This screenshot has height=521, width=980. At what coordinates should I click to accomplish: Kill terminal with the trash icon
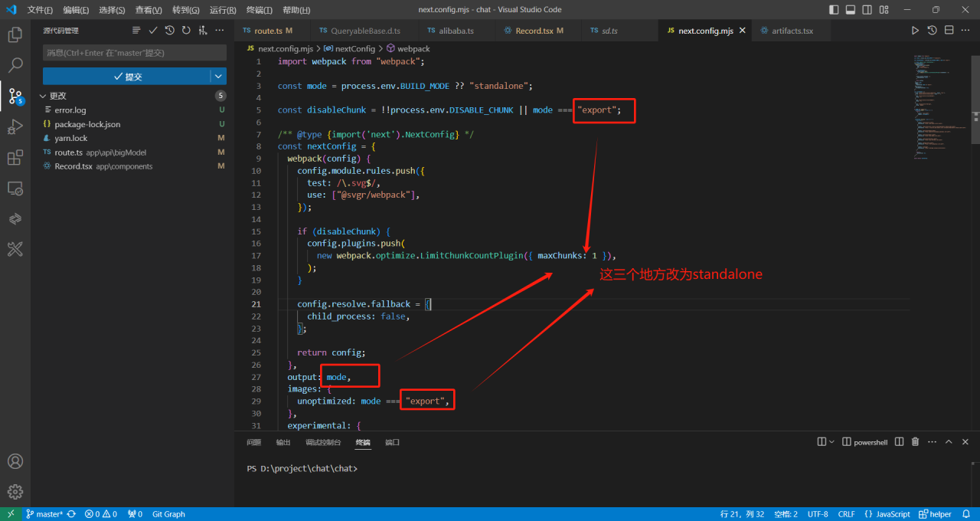915,442
